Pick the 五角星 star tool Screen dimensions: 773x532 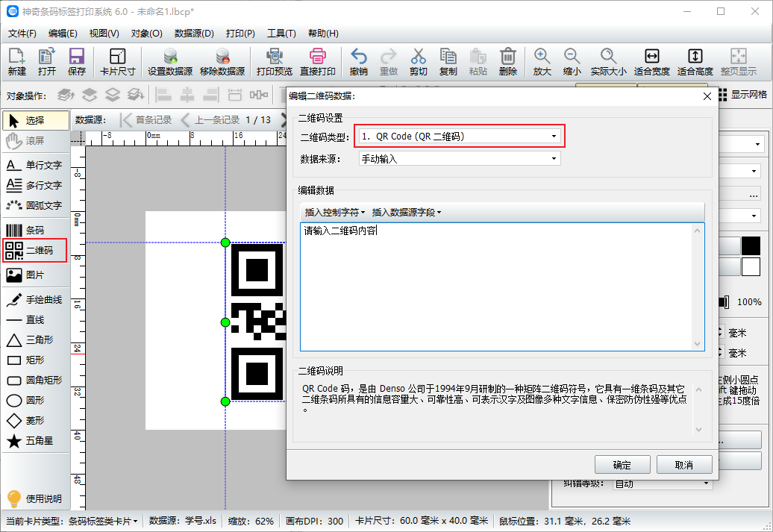point(34,441)
